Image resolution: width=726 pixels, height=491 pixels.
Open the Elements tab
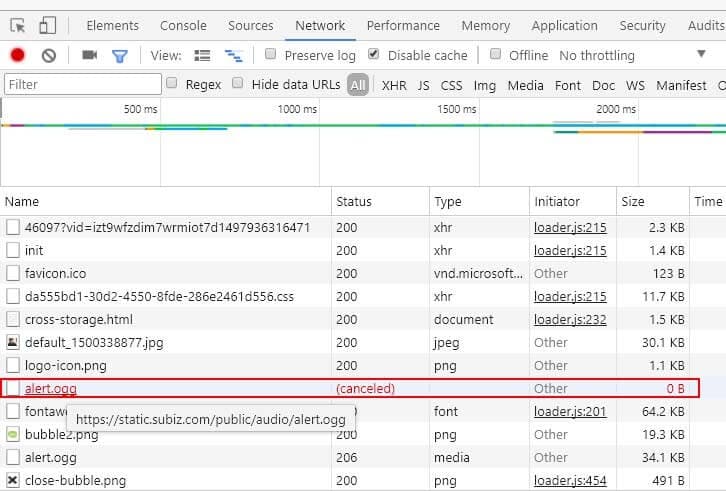[113, 25]
